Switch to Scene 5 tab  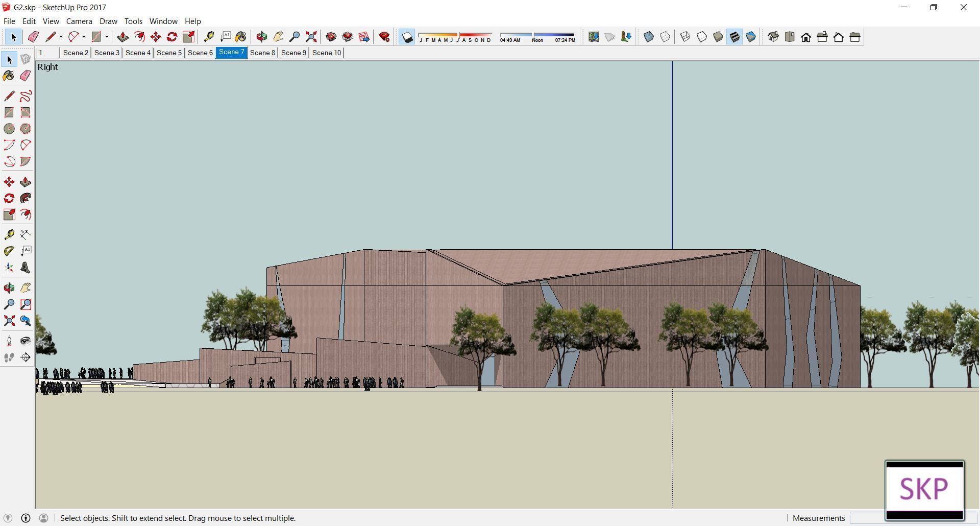pyautogui.click(x=169, y=53)
